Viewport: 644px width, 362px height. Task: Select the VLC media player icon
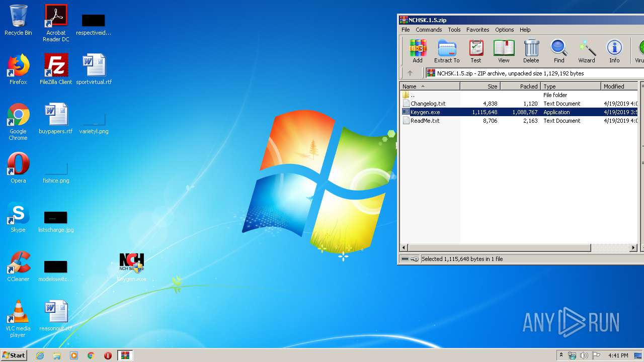pos(18,319)
